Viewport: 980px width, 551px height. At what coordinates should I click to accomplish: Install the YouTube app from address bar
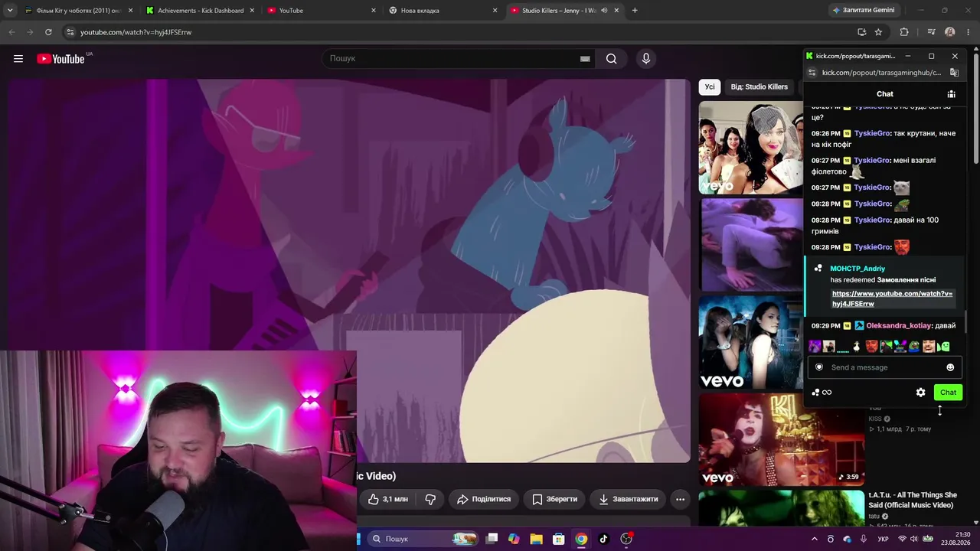861,32
